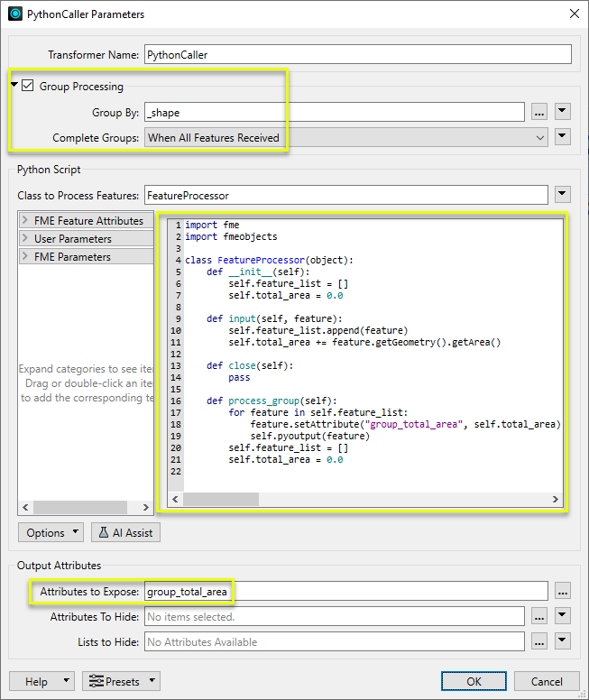Close the PythonCaller Parameters dialog
The height and width of the screenshot is (700, 589).
pos(575,14)
